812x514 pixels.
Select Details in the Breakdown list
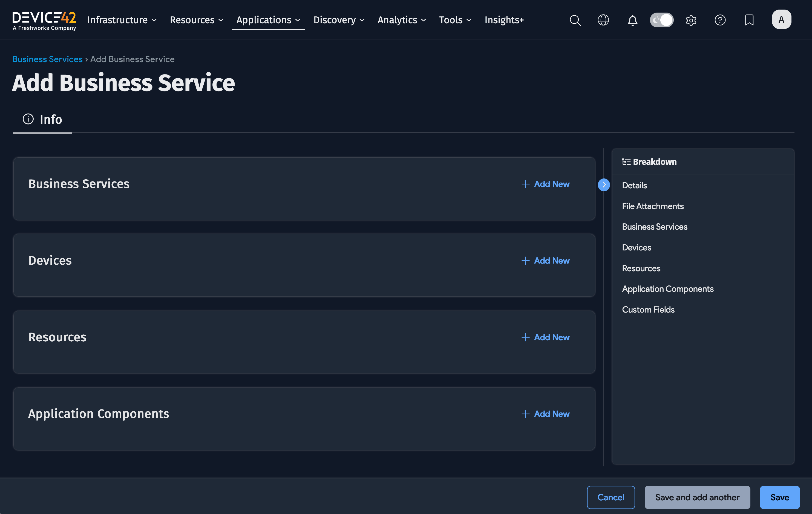tap(634, 185)
